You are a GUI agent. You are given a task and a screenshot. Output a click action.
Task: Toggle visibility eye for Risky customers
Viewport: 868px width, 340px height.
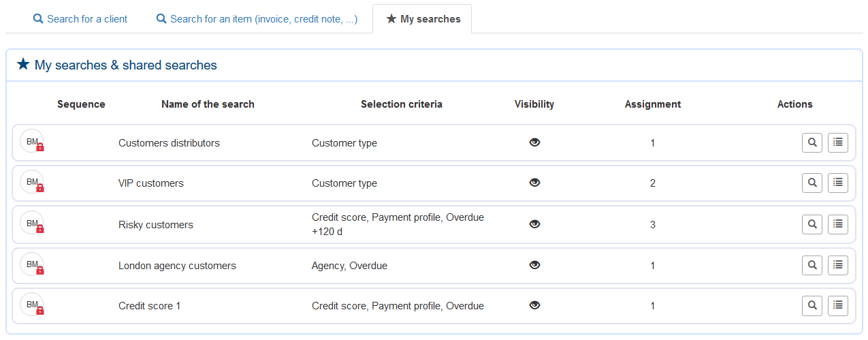pos(534,224)
